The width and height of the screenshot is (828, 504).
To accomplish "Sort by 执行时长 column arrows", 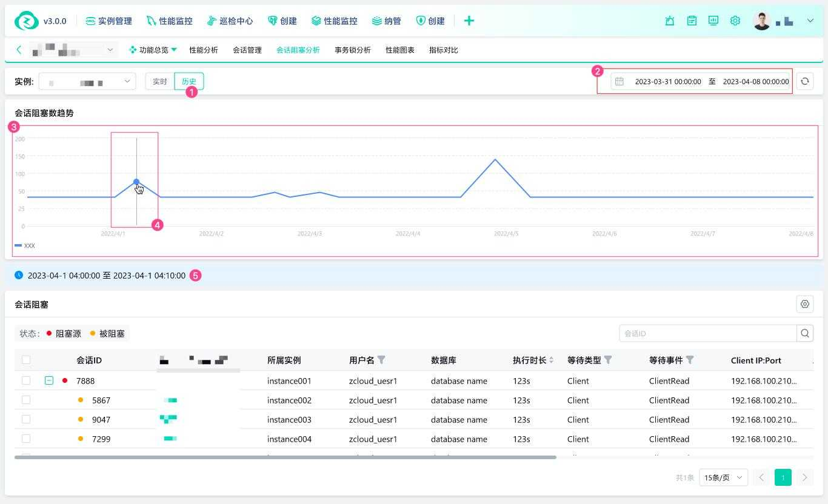I will [x=551, y=360].
